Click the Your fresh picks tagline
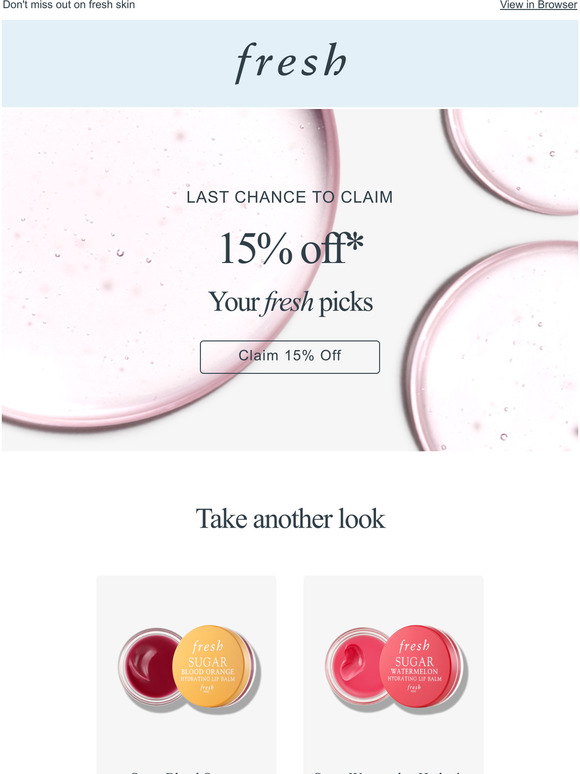580x774 pixels. click(290, 302)
